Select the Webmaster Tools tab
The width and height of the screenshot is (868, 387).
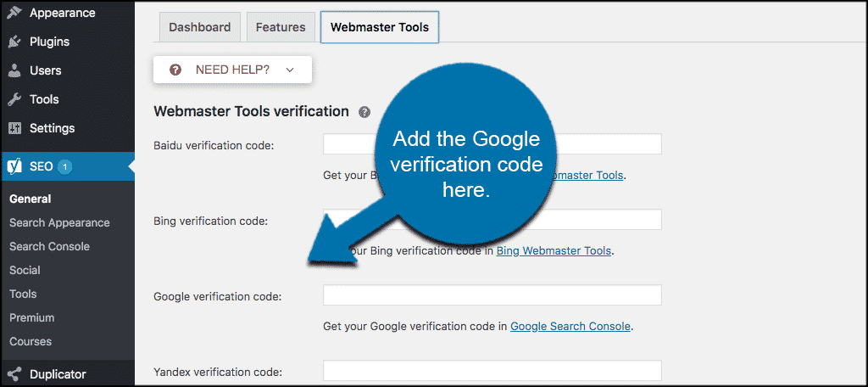379,27
